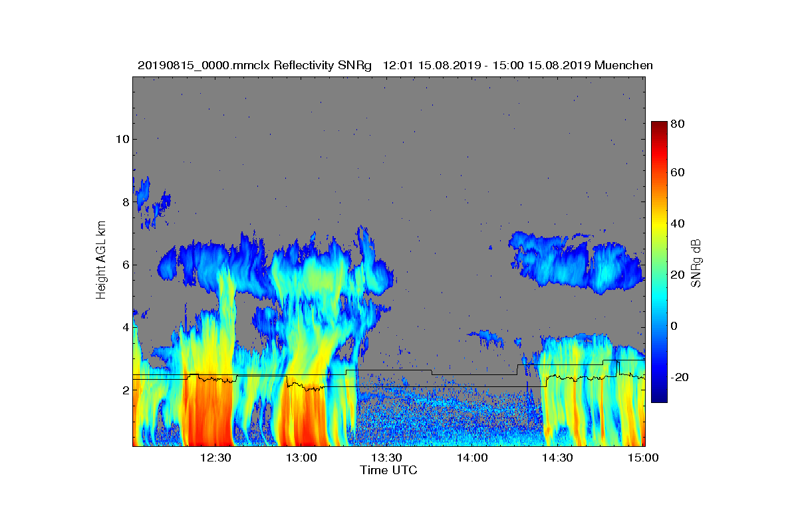
Task: Select the 'Height AGL km' y-axis label
Action: click(101, 261)
